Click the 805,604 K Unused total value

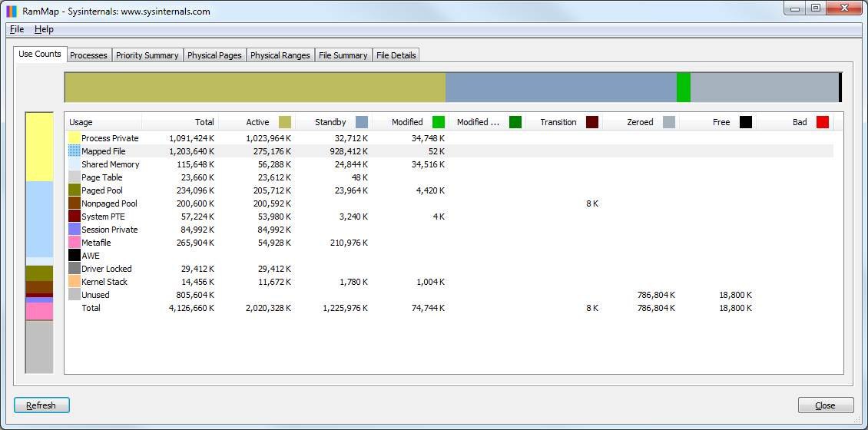tap(195, 295)
